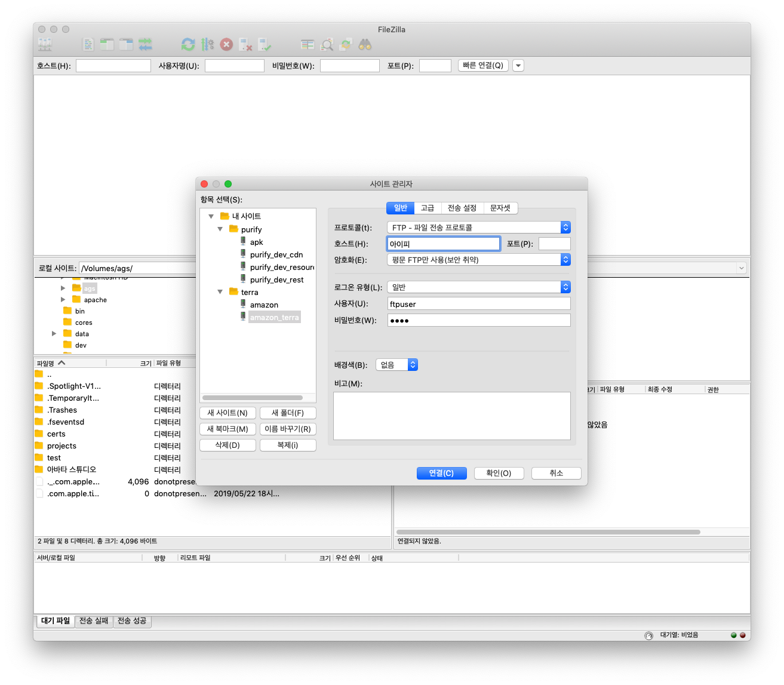Switch to the 고급 tab
784x685 pixels.
[428, 208]
